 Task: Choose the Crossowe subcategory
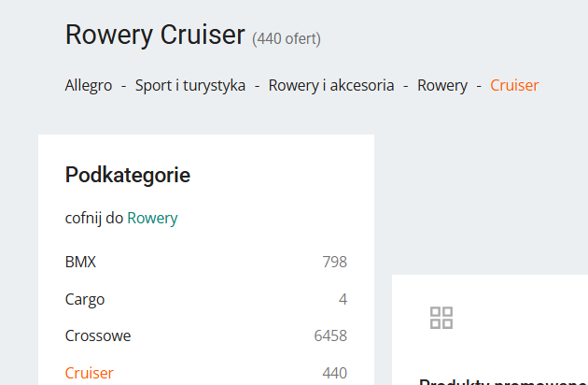coord(98,335)
